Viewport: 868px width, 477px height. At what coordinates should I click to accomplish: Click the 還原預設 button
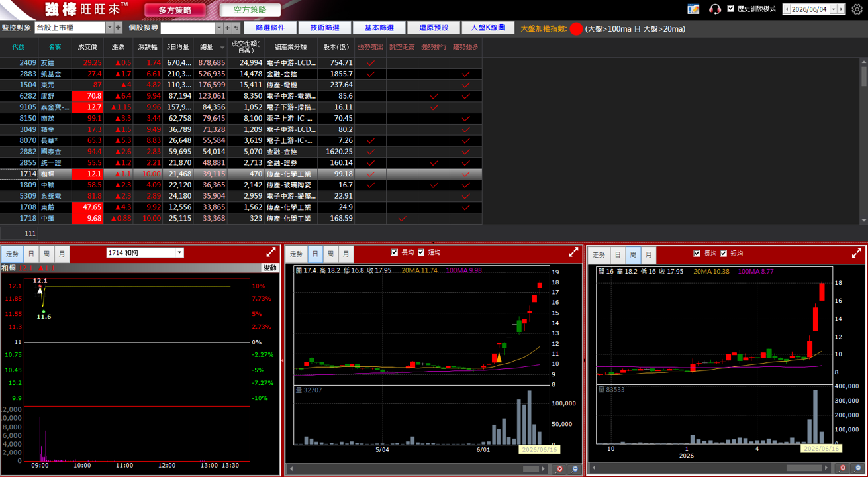434,28
